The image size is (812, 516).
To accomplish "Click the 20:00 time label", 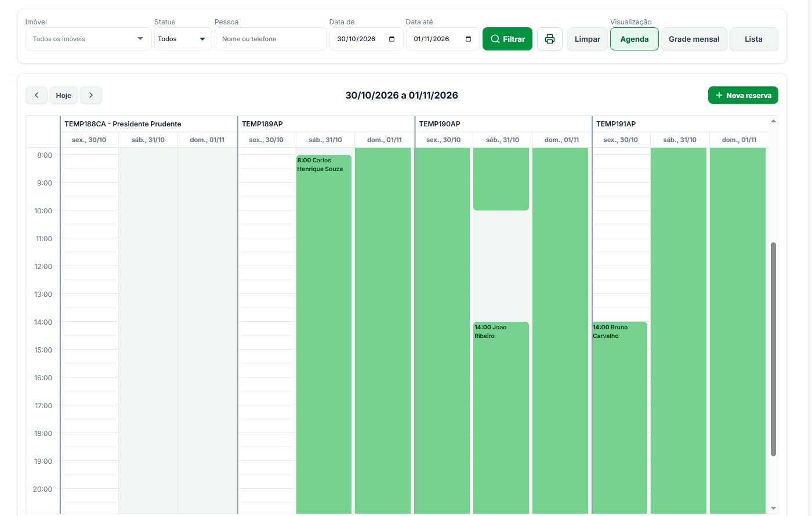I will click(43, 489).
